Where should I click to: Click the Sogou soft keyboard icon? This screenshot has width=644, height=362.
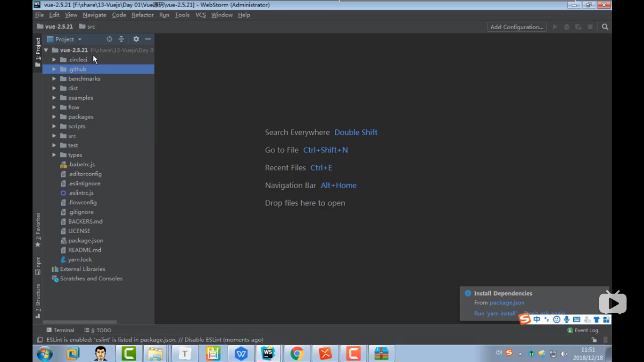577,320
